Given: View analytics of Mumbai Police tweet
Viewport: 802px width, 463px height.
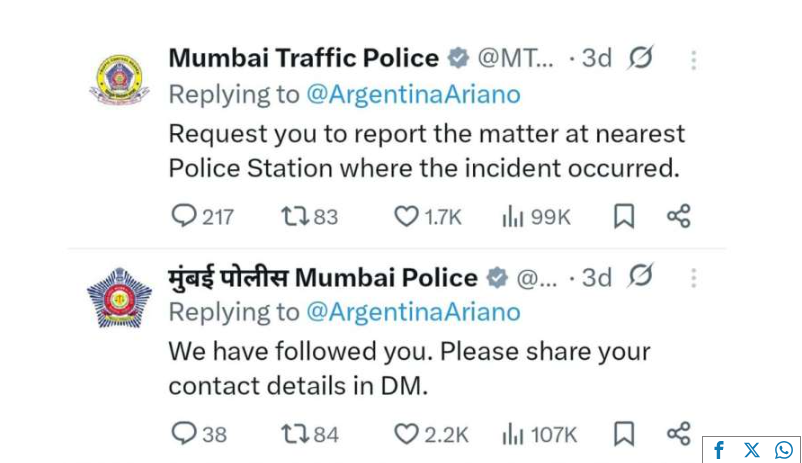Looking at the screenshot, I should coord(514,434).
